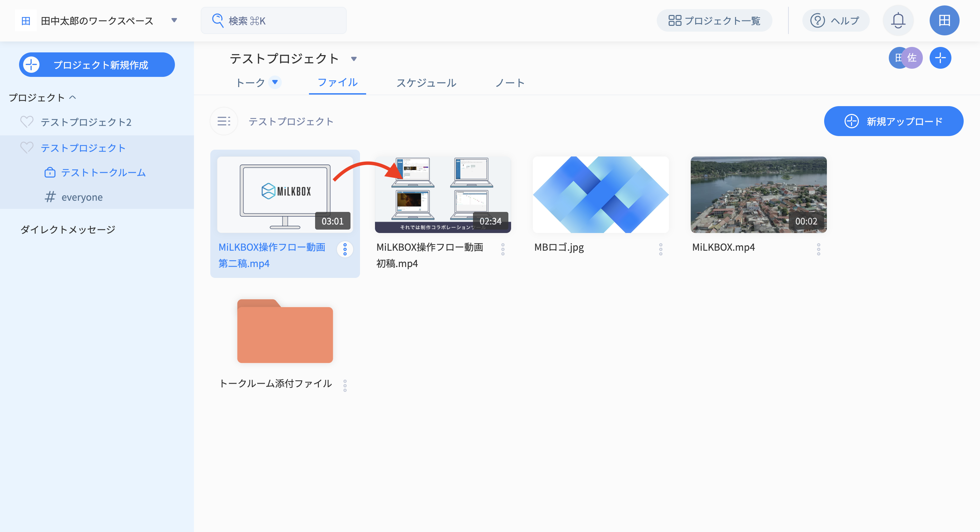Switch to the ノート tab
This screenshot has height=532, width=980.
[510, 83]
